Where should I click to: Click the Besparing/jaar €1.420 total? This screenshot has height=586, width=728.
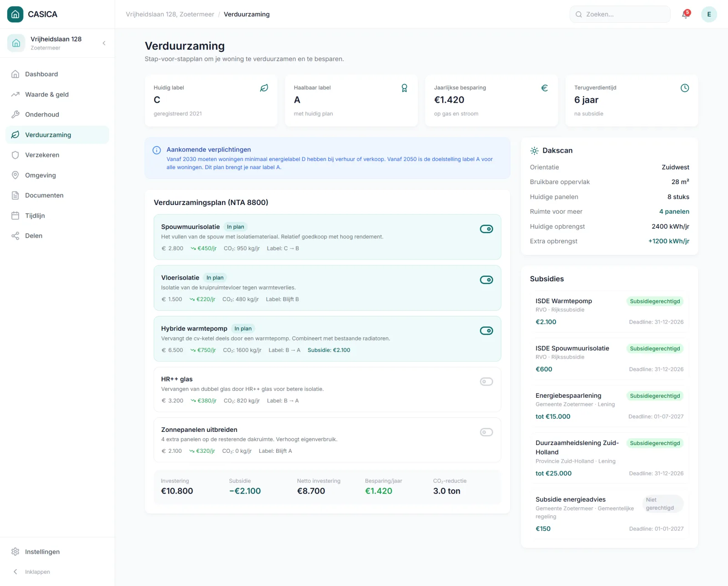coord(379,491)
